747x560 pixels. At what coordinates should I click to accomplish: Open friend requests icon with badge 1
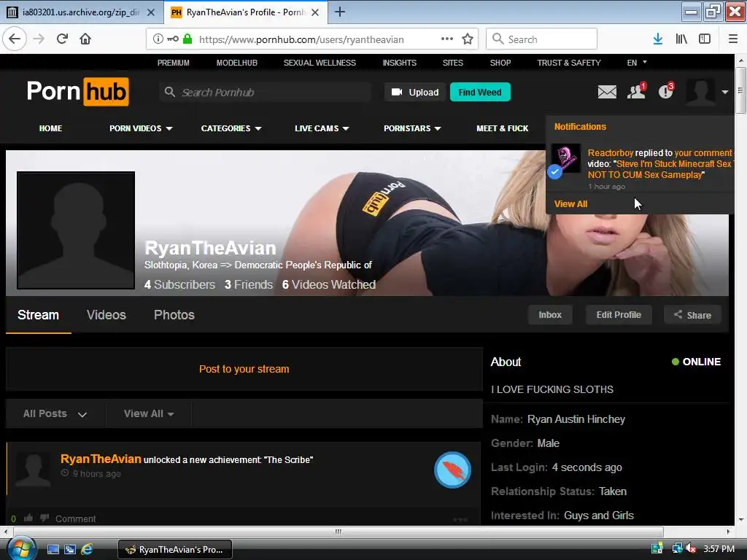[x=636, y=90]
